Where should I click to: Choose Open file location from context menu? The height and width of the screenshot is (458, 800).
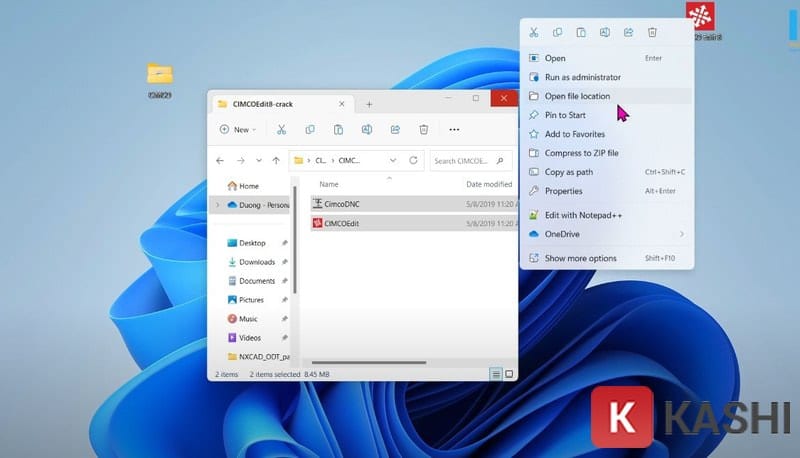(x=577, y=96)
